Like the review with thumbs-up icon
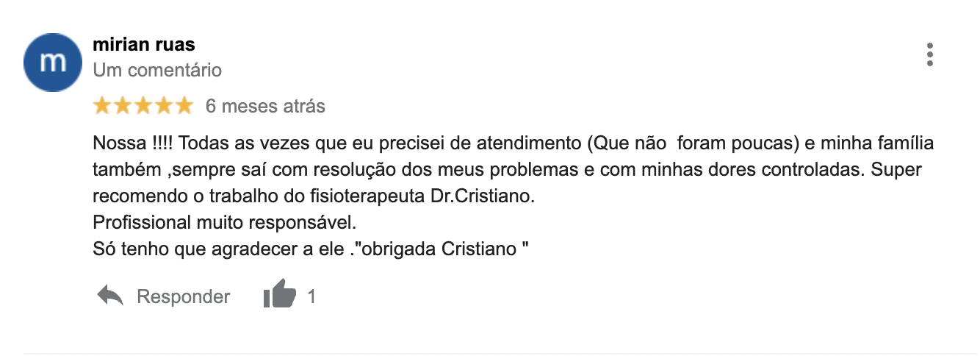Viewport: 980px width, 356px height. pos(279,296)
